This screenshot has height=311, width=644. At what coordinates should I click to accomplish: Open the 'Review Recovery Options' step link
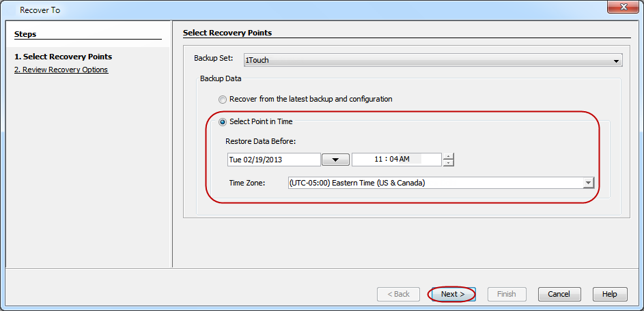point(61,70)
